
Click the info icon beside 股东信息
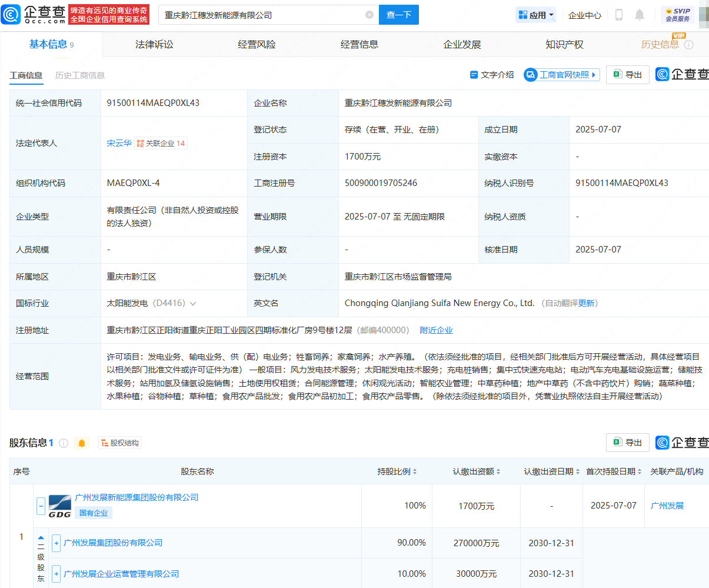click(x=64, y=443)
